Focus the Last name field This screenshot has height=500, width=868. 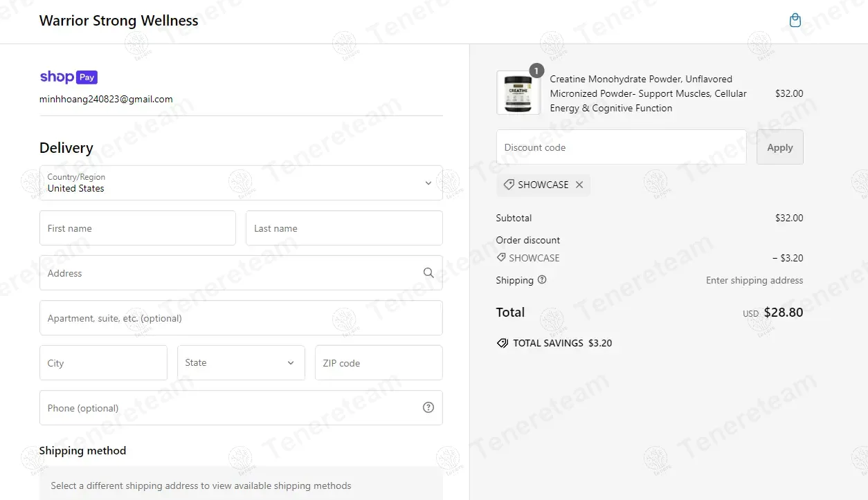click(344, 228)
